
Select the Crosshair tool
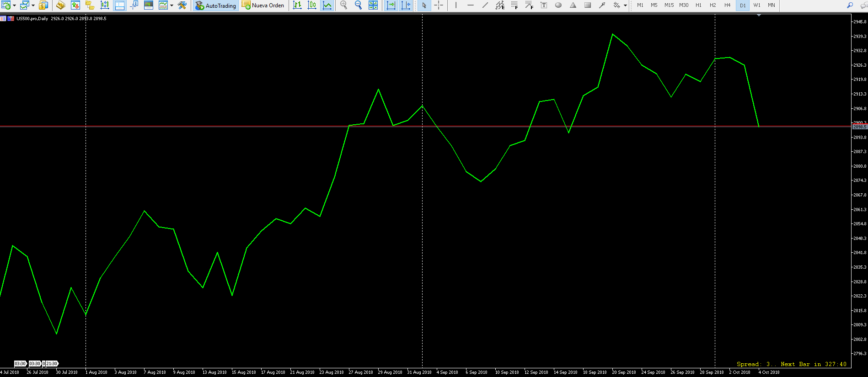coord(439,5)
